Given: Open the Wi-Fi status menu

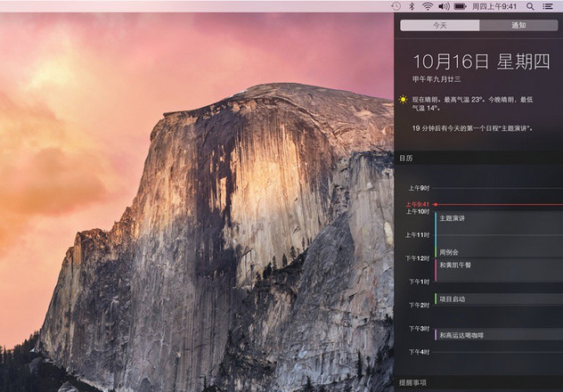Looking at the screenshot, I should pyautogui.click(x=428, y=6).
